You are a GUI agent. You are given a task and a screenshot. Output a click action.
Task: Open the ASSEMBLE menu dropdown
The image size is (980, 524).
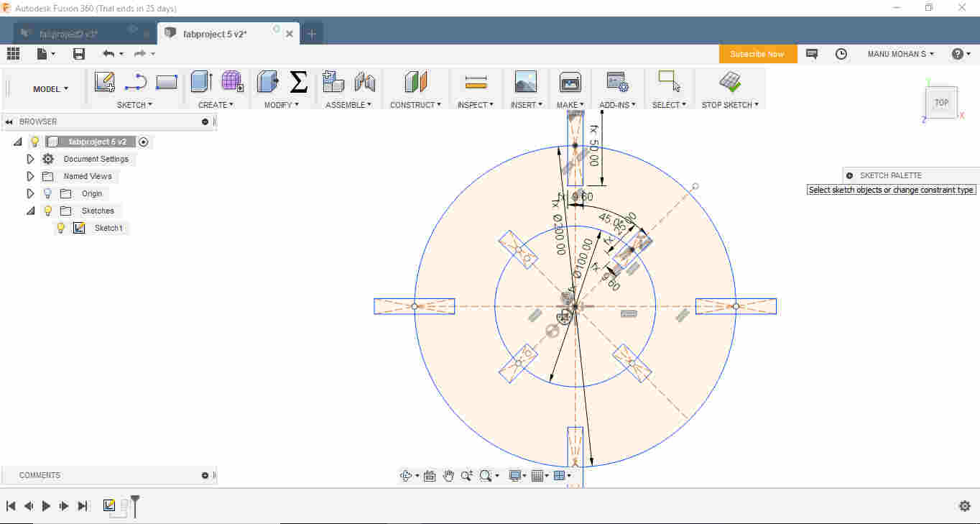(x=348, y=105)
